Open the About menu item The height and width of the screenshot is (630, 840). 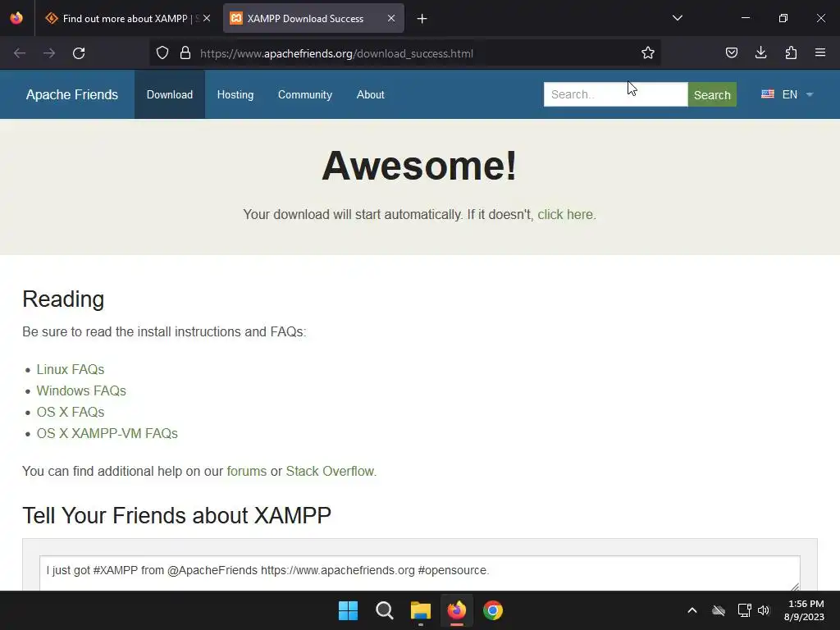point(370,95)
